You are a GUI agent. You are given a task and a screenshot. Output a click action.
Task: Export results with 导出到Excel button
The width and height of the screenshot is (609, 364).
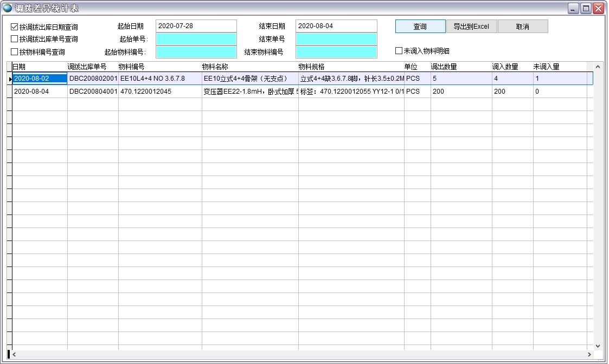tap(471, 27)
